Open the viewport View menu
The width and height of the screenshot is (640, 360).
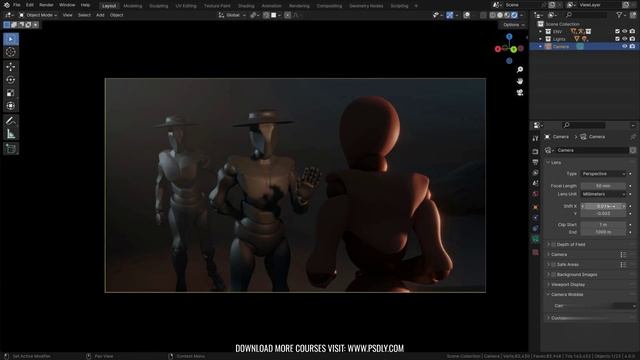(x=67, y=15)
